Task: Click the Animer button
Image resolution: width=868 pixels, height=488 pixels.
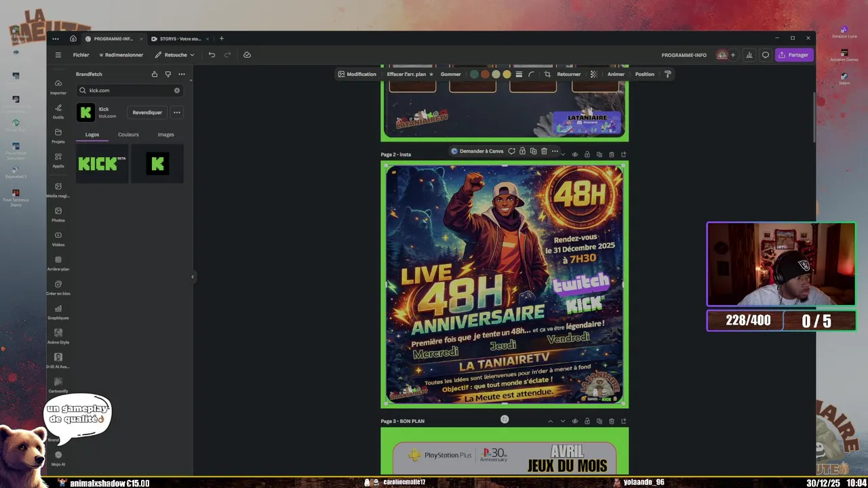Action: click(x=616, y=74)
